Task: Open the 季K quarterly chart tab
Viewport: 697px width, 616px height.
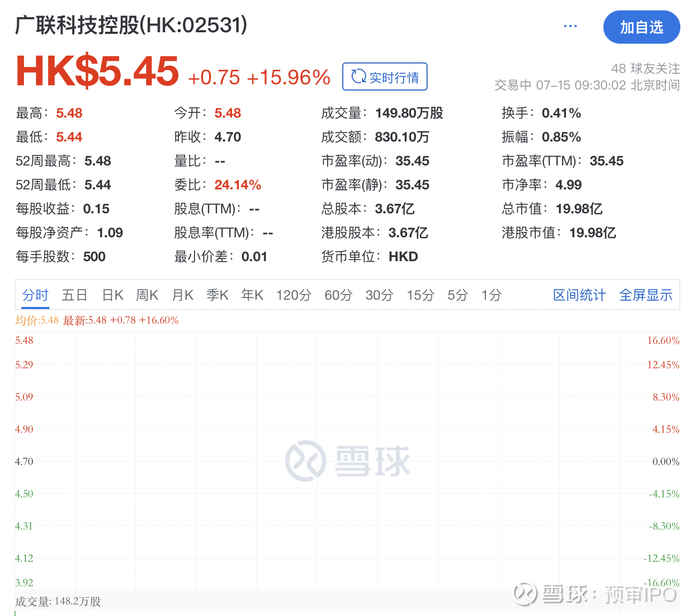Action: pyautogui.click(x=217, y=295)
